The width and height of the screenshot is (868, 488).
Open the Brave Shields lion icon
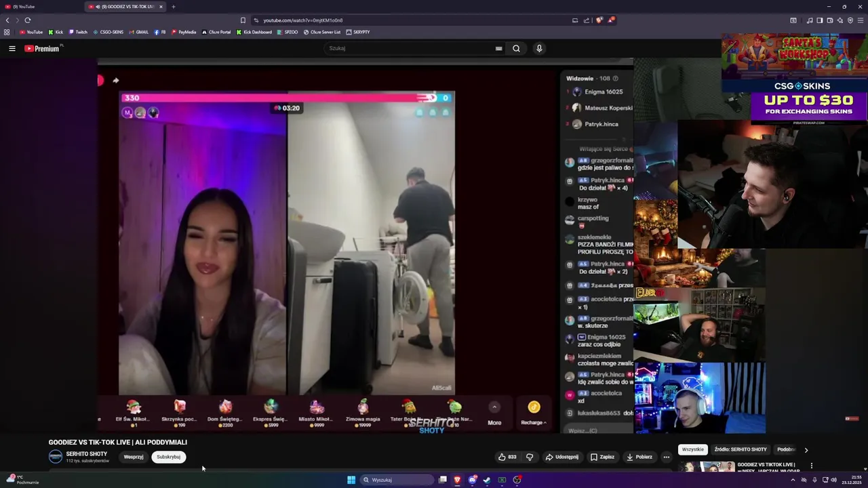point(599,20)
